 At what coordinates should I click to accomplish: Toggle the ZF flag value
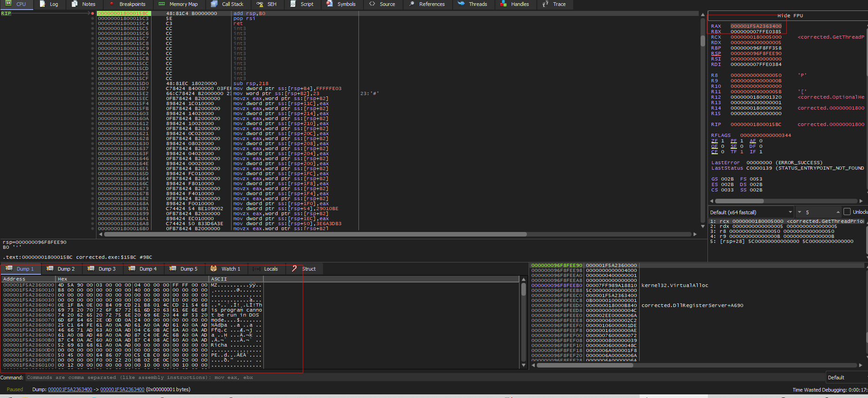[x=722, y=141]
